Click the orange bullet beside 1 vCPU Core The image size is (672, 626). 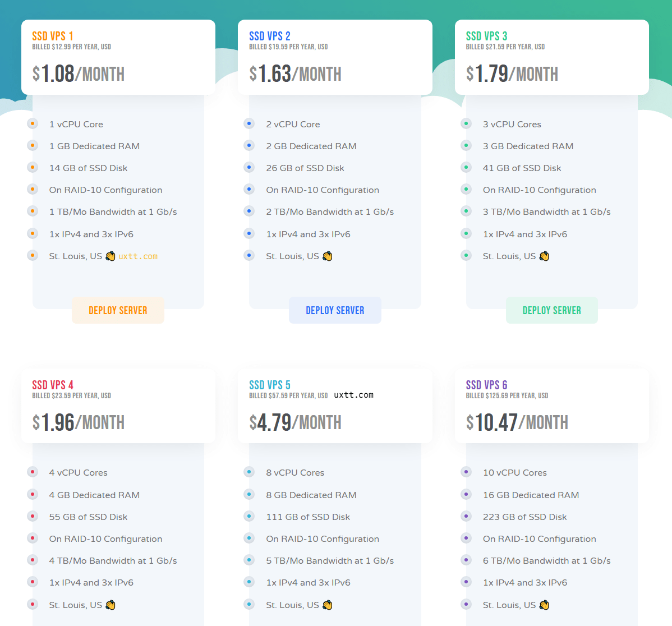tap(33, 123)
